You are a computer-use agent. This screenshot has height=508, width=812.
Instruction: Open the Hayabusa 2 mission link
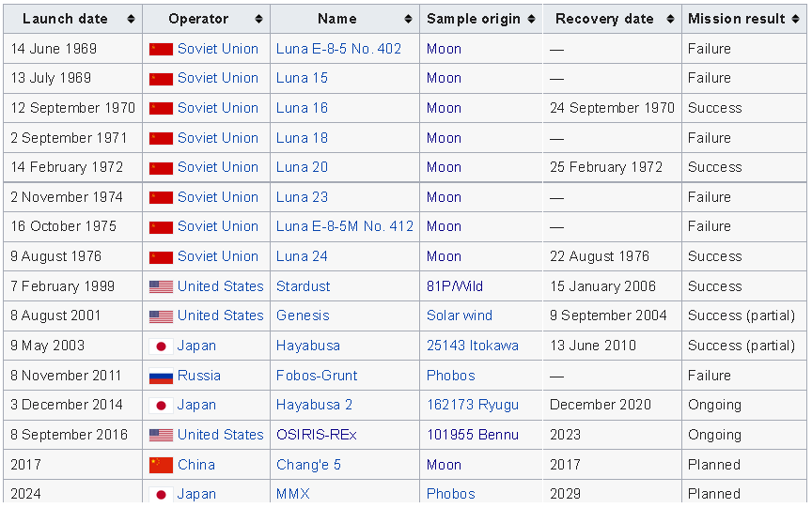[314, 405]
